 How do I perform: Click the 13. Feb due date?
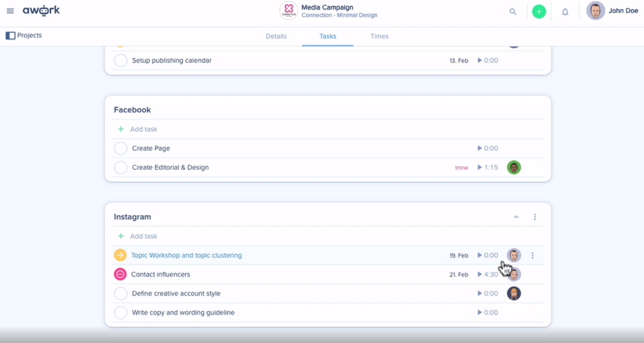tap(459, 61)
